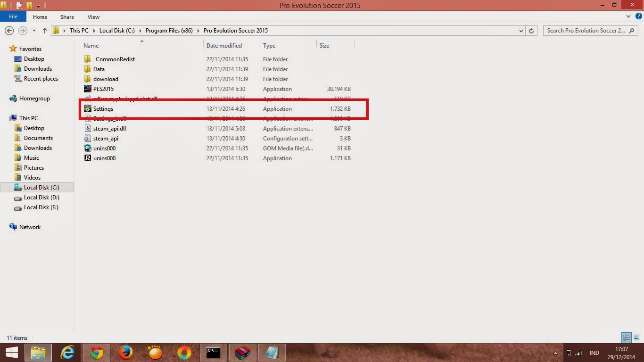Select Homegroup in the navigation pane

pyautogui.click(x=34, y=99)
